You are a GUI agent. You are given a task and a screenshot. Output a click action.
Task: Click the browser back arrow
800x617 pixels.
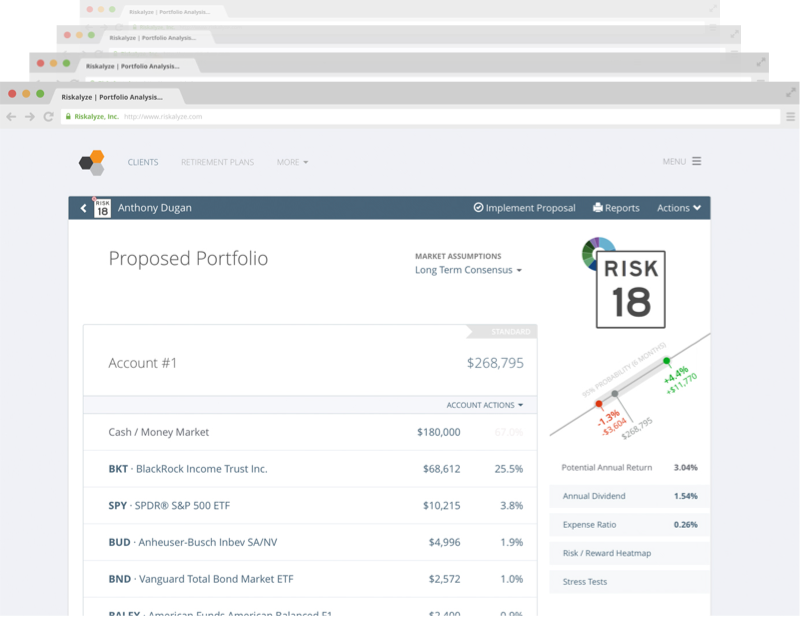(x=11, y=117)
